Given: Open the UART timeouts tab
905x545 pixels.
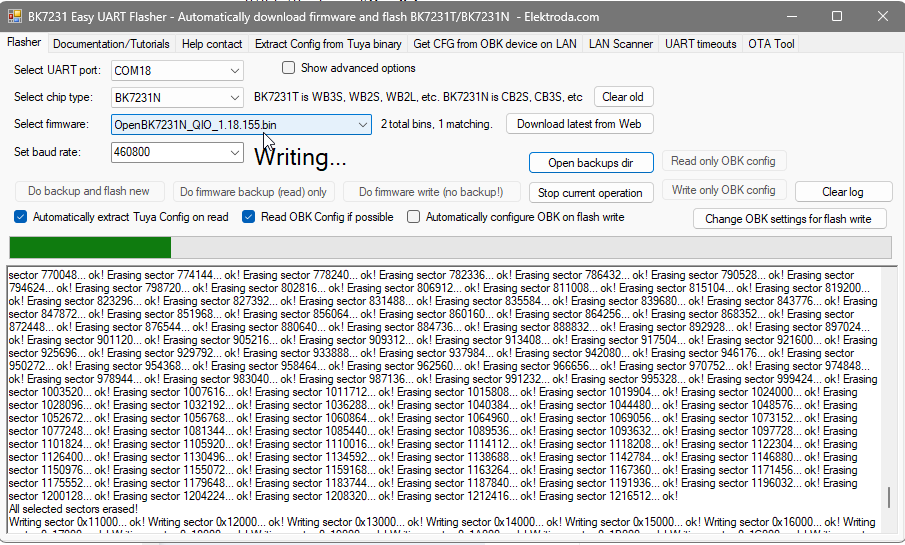Looking at the screenshot, I should (700, 44).
